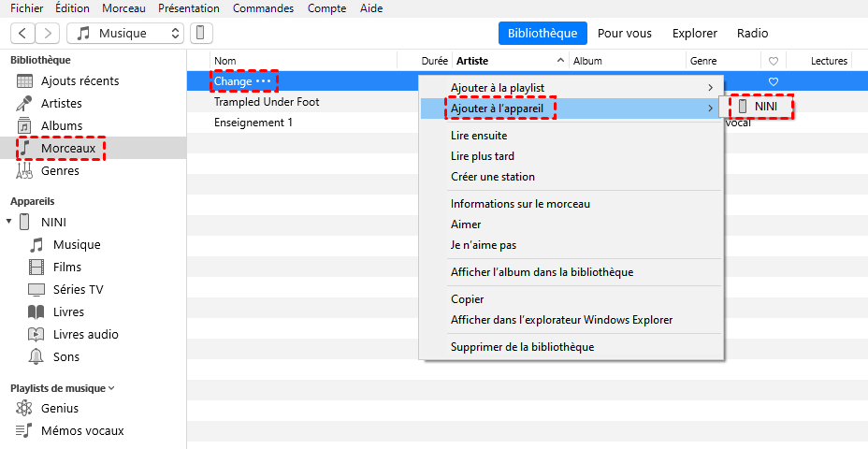Open the Genius playlist
868x449 pixels.
coord(59,409)
